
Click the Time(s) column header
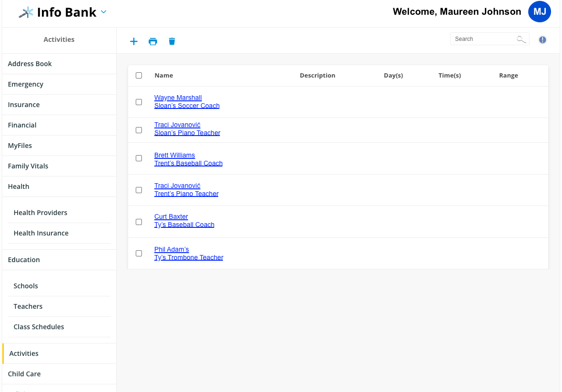pos(450,76)
